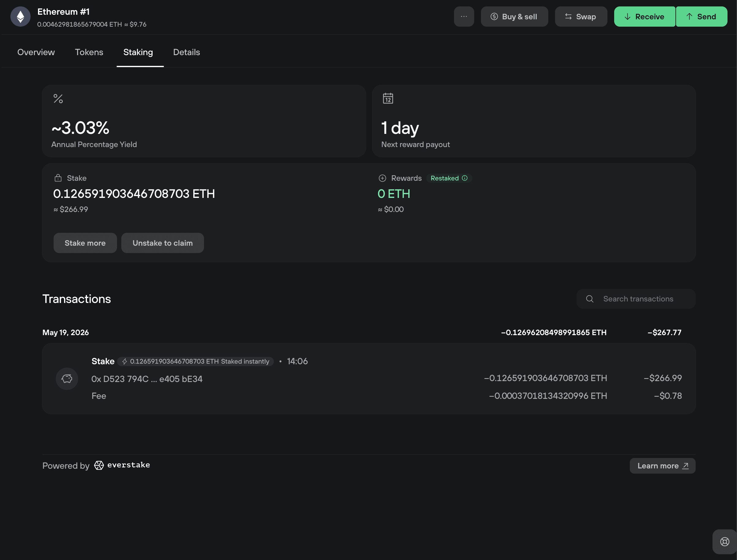This screenshot has width=737, height=560.
Task: Click the percent icon in the APY card
Action: point(58,99)
